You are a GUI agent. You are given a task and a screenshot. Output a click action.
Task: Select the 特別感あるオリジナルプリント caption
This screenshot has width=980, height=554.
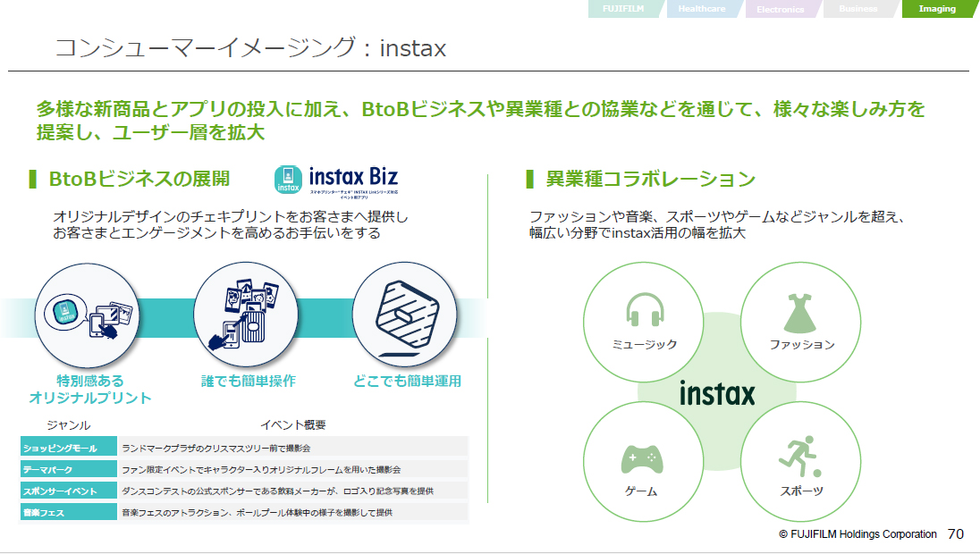[90, 389]
